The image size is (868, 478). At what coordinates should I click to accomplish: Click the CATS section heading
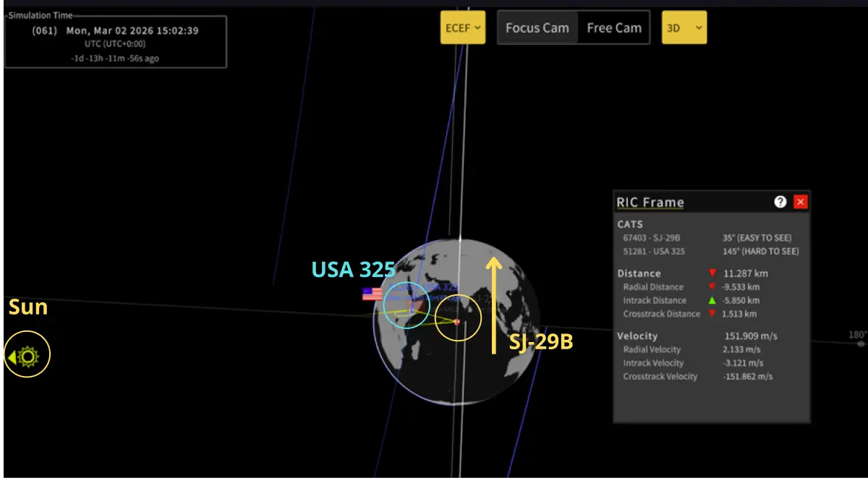(x=630, y=224)
